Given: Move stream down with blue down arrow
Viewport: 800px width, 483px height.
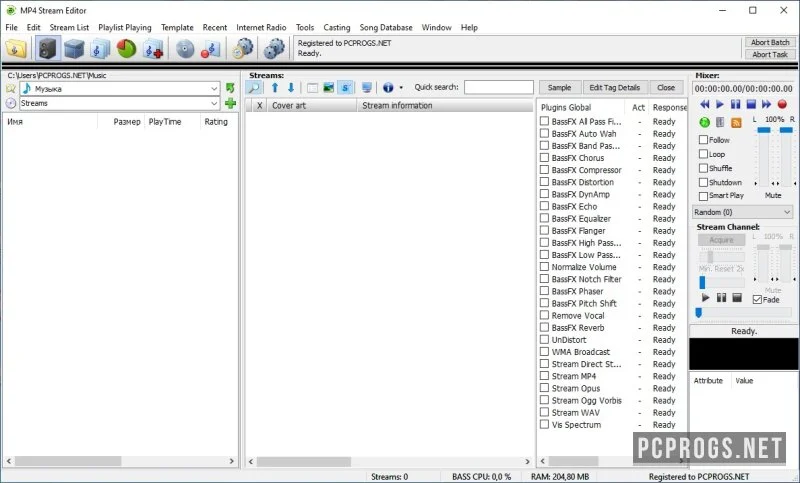Looking at the screenshot, I should point(291,88).
